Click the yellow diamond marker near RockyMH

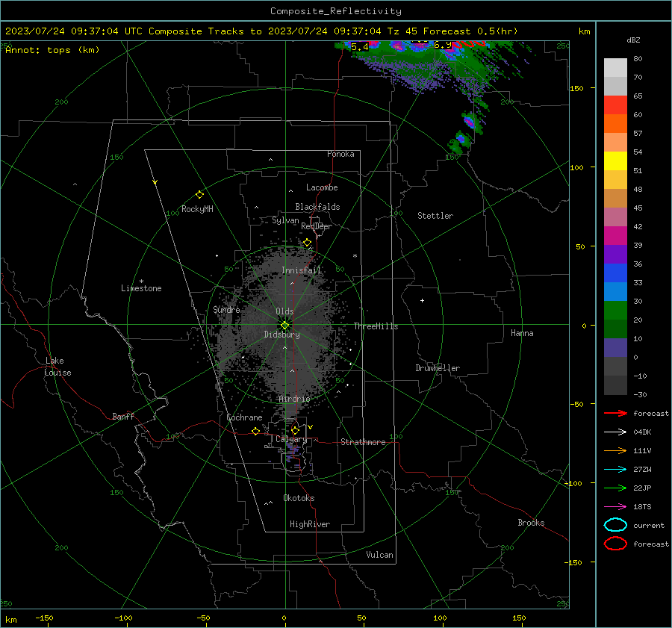(199, 195)
